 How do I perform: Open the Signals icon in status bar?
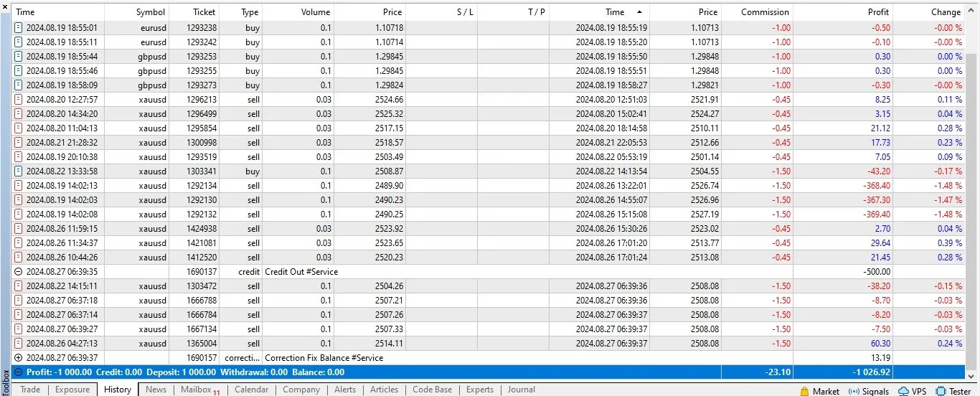(854, 391)
